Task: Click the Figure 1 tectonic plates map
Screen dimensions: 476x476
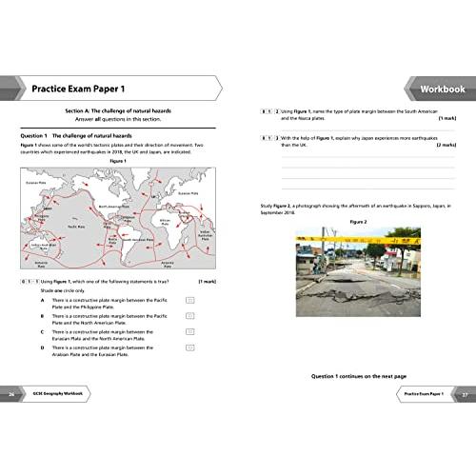Action: point(118,218)
